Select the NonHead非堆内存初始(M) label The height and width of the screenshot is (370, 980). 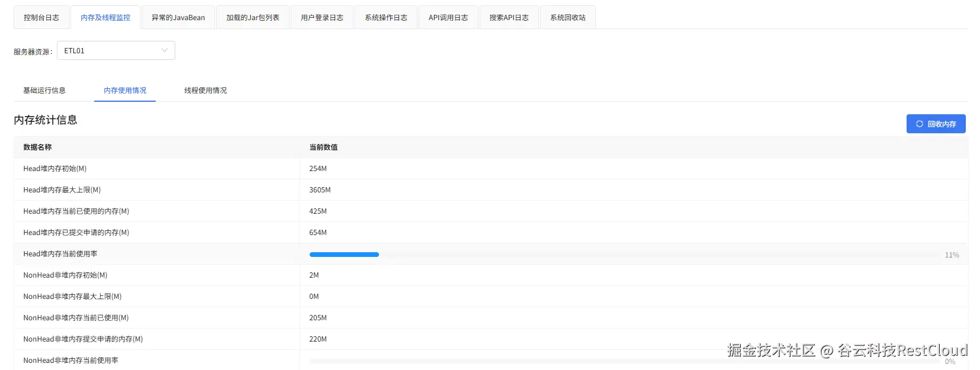tap(65, 275)
